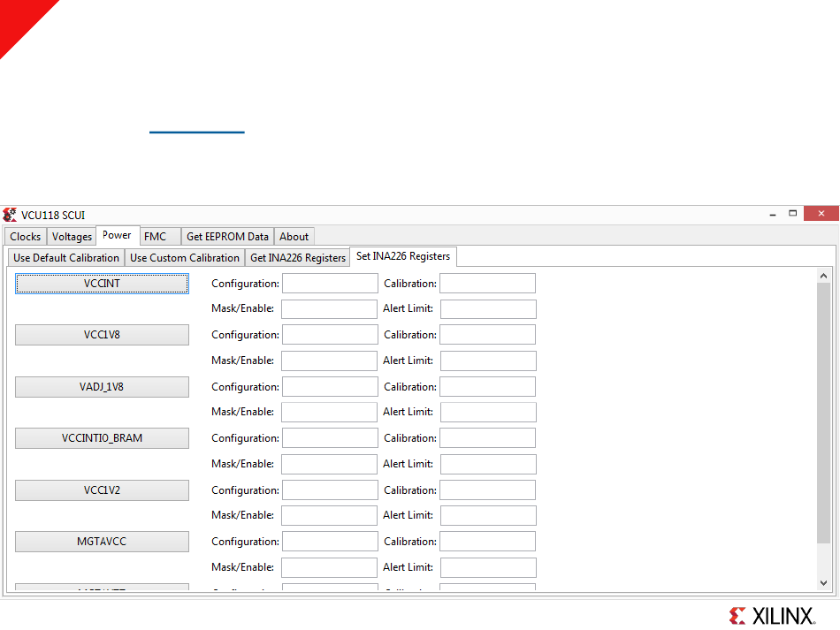Click the VCU118 SCUI app icon in title bar
840x630 pixels.
pos(10,215)
